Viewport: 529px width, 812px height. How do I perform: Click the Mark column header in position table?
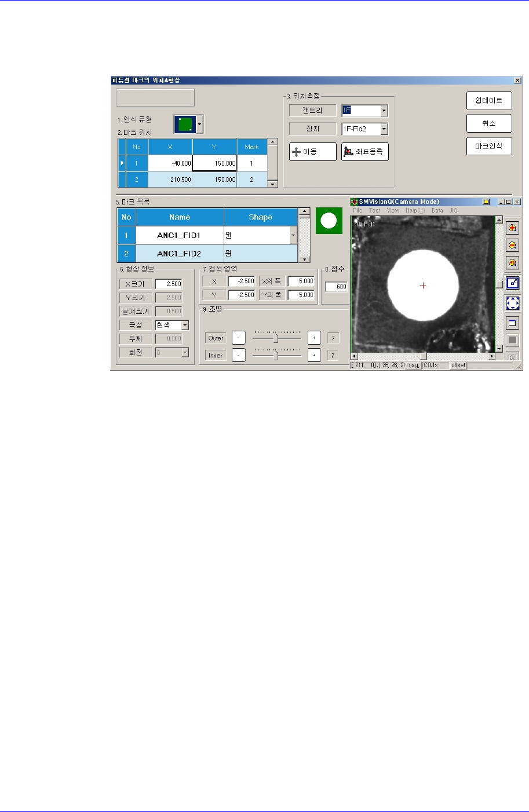point(252,147)
